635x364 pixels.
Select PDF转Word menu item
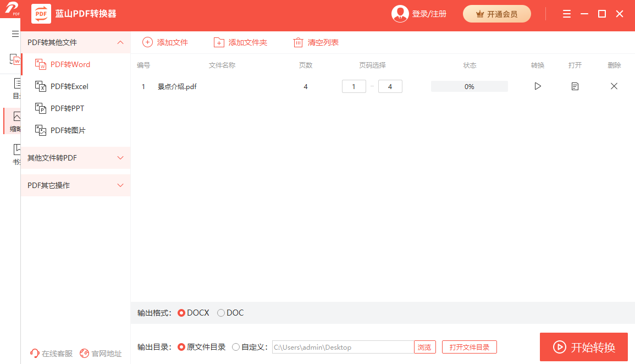click(x=76, y=64)
